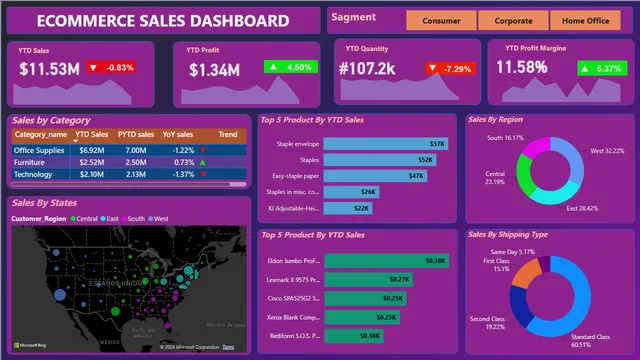Image resolution: width=640 pixels, height=360 pixels.
Task: Select the Staple envelope $57K bar
Action: pyautogui.click(x=386, y=144)
